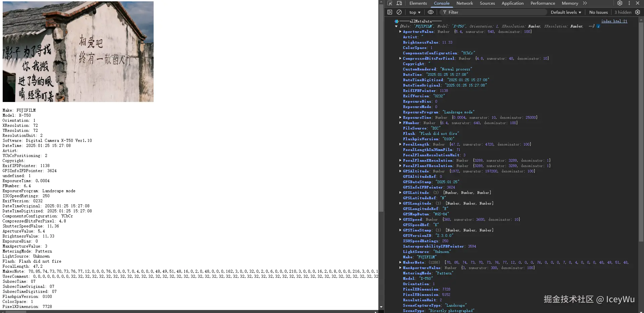Open the Default levels dropdown
This screenshot has width=644, height=313.
566,12
